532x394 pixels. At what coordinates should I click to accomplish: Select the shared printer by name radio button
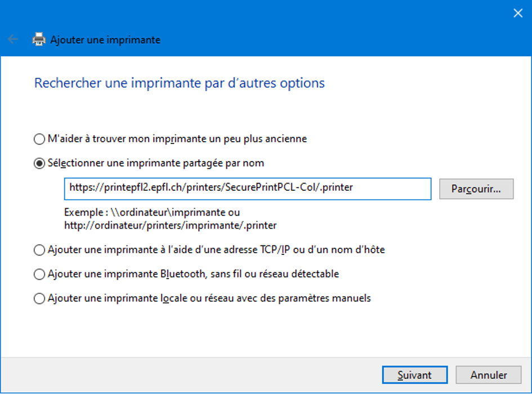click(39, 163)
